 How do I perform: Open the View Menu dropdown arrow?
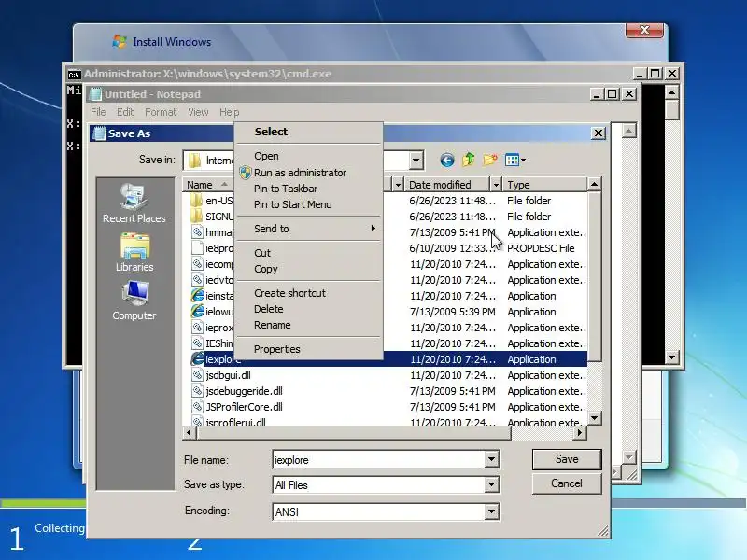(x=523, y=161)
